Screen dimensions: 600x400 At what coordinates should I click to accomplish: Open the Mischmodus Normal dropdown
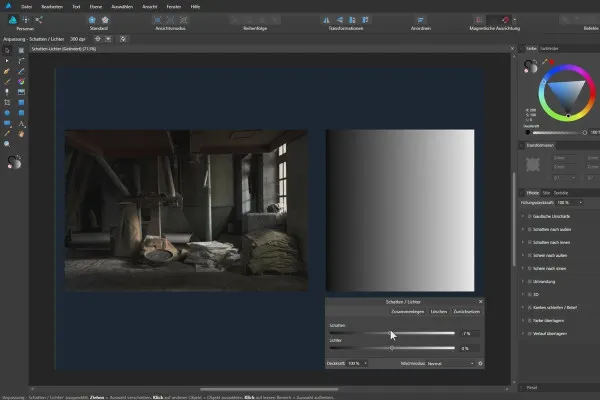point(450,363)
